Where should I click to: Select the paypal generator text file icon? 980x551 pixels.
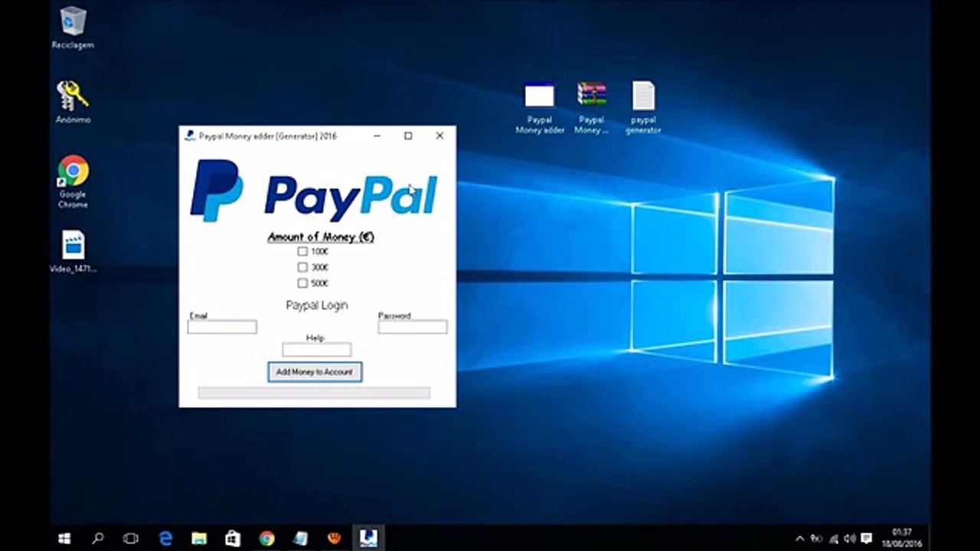coord(643,107)
